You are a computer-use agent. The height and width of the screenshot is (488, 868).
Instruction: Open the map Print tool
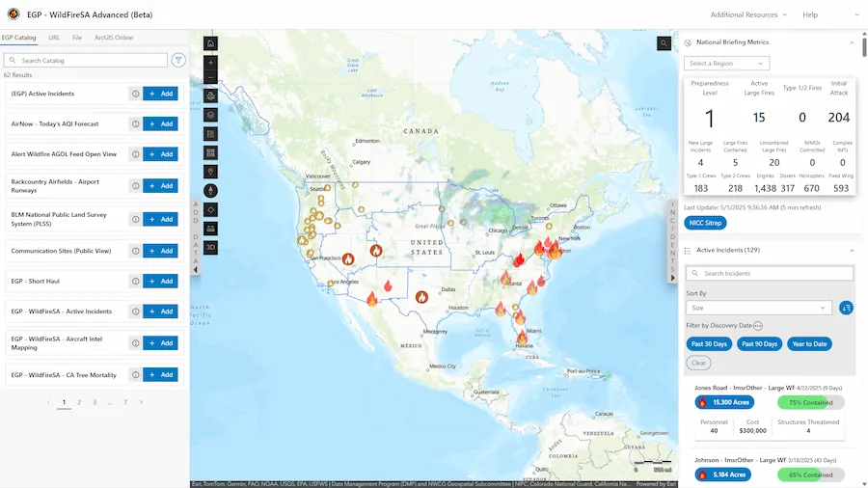pyautogui.click(x=211, y=95)
